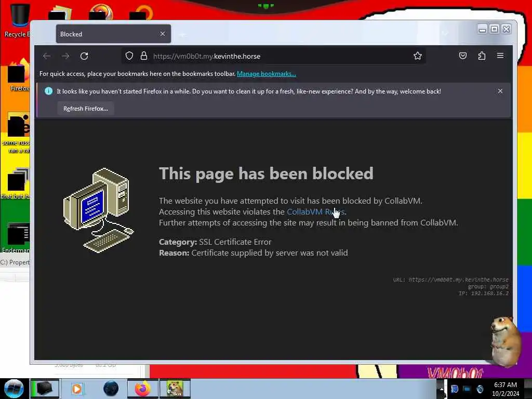Select the Firefox desktop shortcut
This screenshot has height=399, width=532.
(19, 75)
